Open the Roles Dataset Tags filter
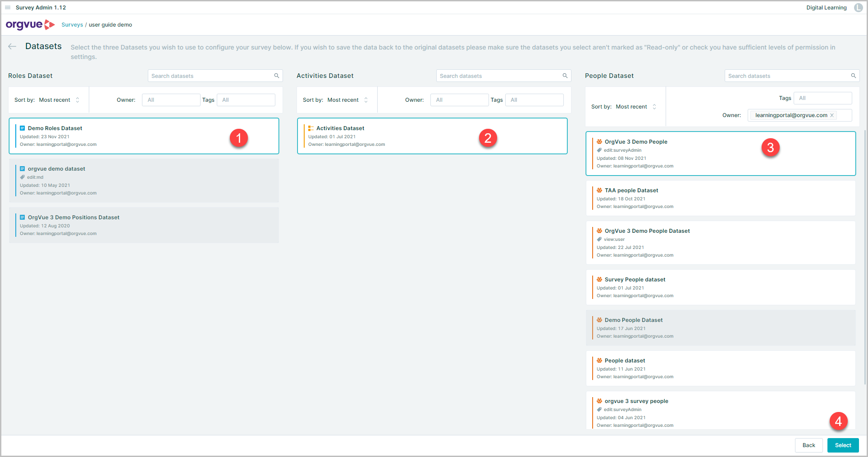The image size is (868, 457). (246, 100)
